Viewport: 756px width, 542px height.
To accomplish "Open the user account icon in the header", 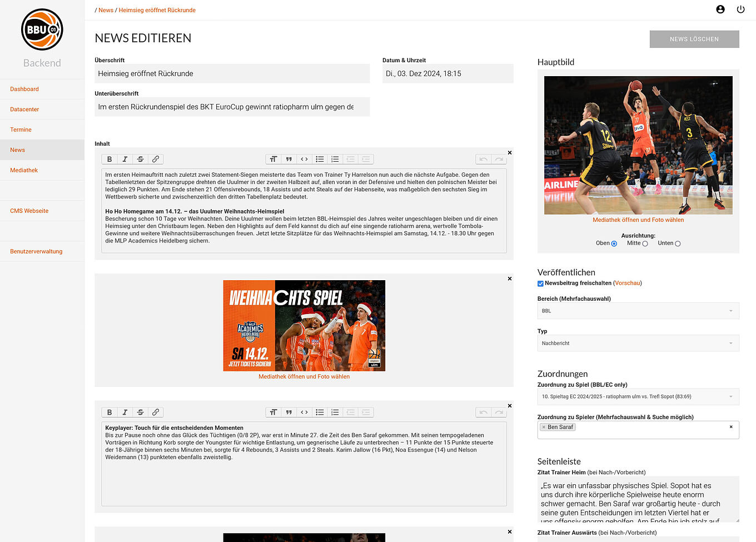I will click(x=720, y=9).
